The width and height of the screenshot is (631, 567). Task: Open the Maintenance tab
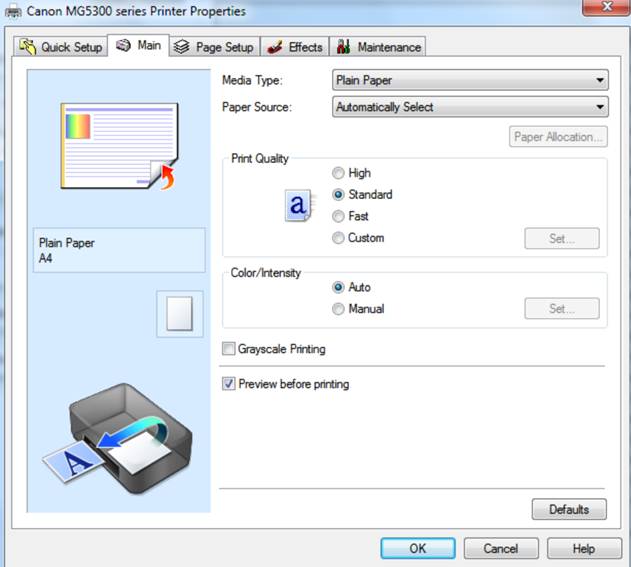point(377,47)
